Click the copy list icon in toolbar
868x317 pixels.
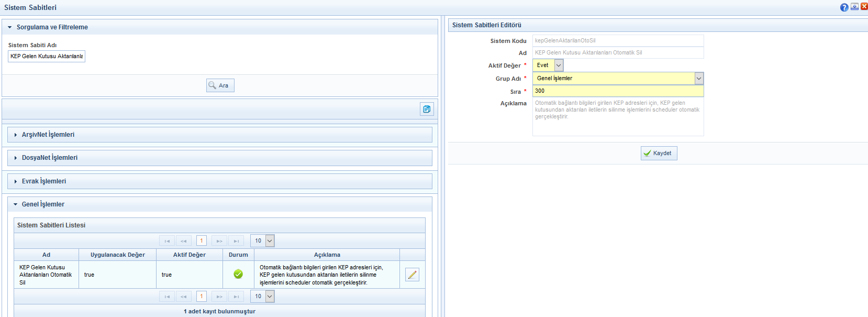tap(427, 109)
